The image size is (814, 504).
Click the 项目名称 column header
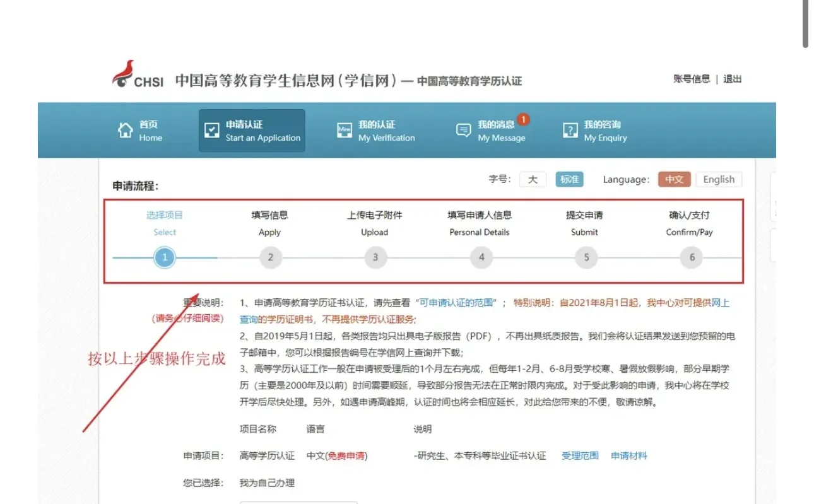coord(258,429)
